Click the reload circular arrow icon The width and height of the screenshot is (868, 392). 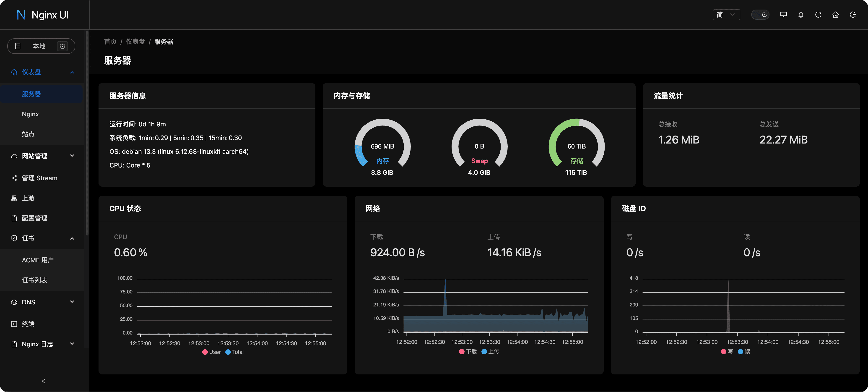pos(818,15)
